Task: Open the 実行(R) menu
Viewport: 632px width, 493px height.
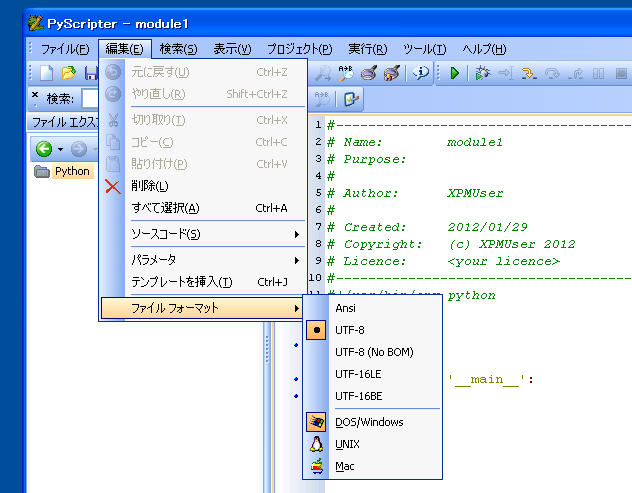Action: pos(368,49)
